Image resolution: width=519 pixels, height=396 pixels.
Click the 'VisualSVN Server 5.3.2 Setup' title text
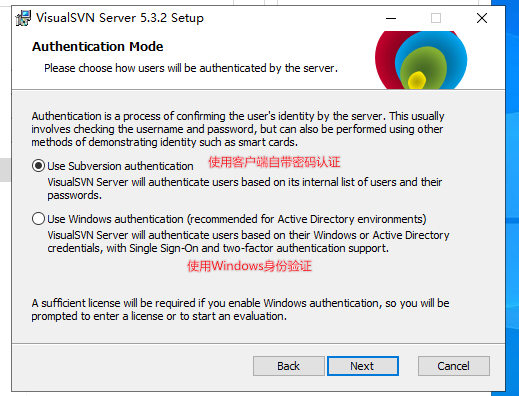[x=120, y=18]
